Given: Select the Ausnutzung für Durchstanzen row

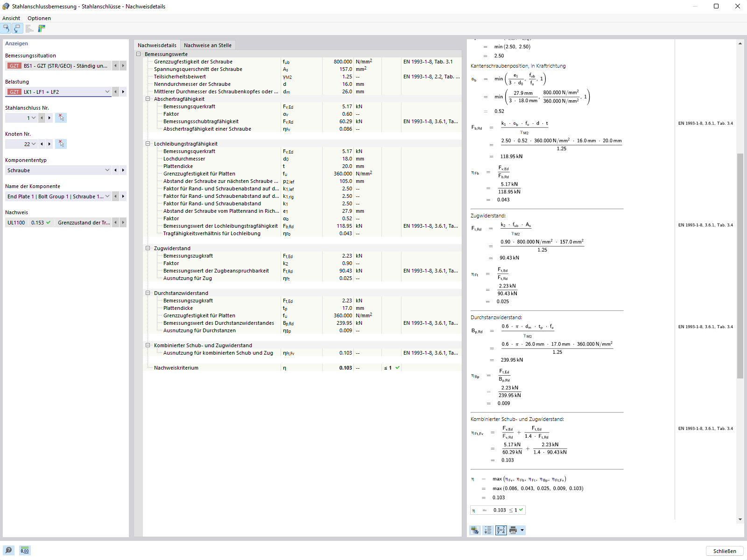Looking at the screenshot, I should (303, 330).
